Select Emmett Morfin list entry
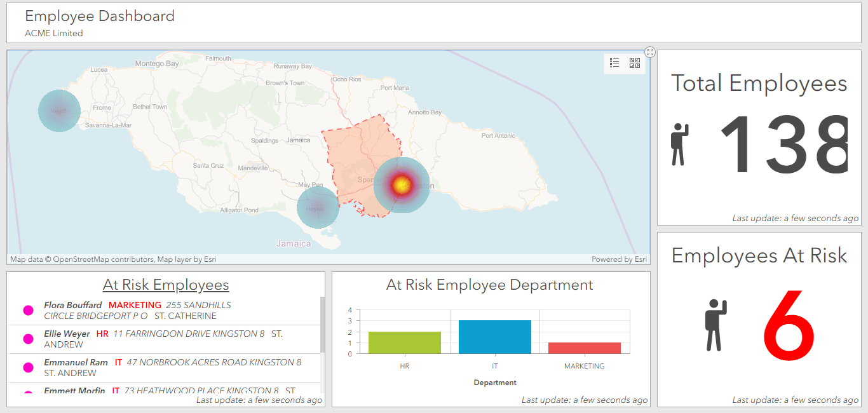 tap(75, 391)
